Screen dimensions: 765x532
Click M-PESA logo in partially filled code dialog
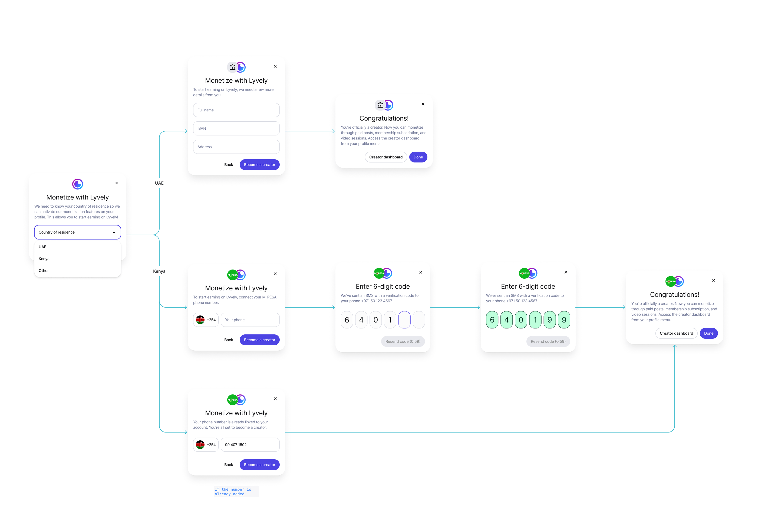click(379, 273)
